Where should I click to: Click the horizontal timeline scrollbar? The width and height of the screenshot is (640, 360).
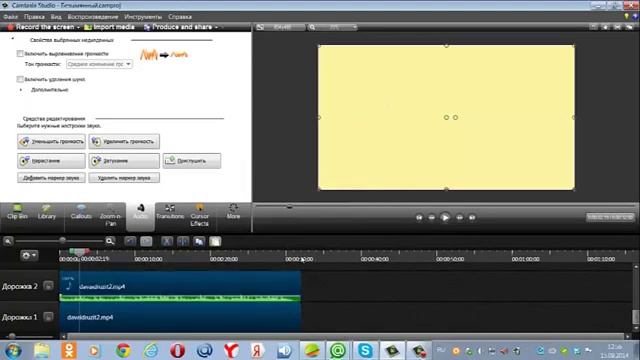pos(345,336)
